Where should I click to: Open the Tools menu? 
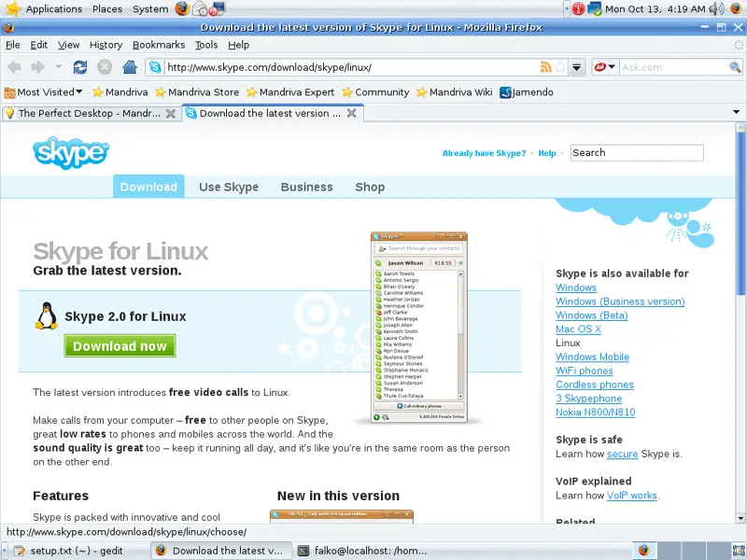point(206,45)
